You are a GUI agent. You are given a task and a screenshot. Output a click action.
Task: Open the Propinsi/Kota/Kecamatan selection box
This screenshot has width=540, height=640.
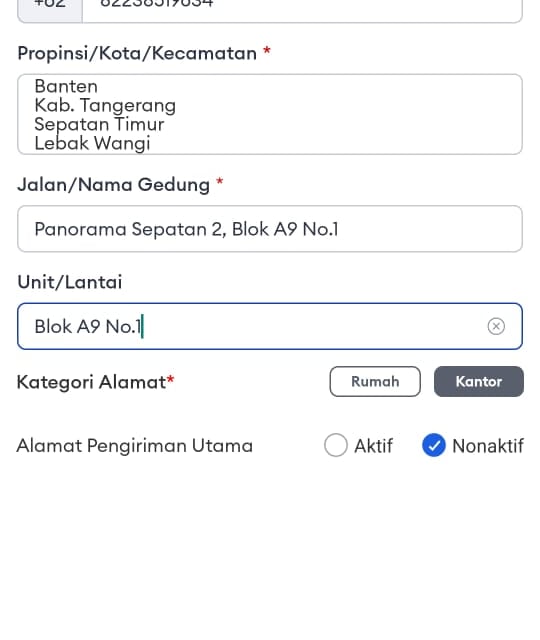[270, 114]
